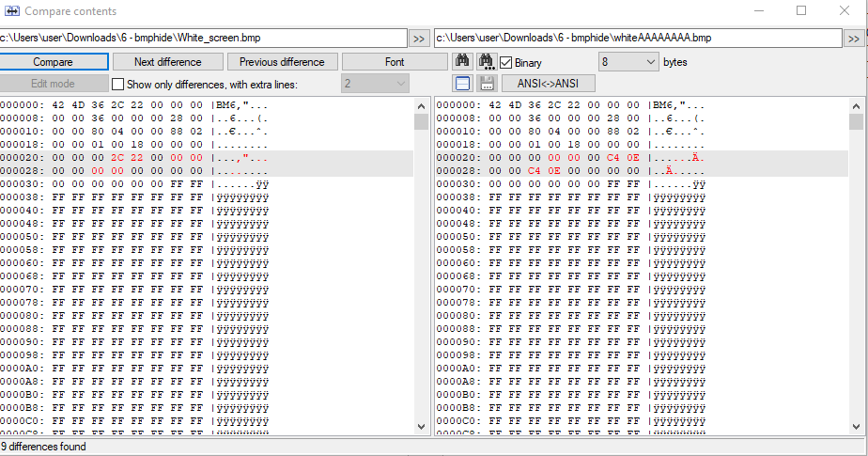Click left pane offset 000018 row
The image size is (868, 456).
click(207, 145)
